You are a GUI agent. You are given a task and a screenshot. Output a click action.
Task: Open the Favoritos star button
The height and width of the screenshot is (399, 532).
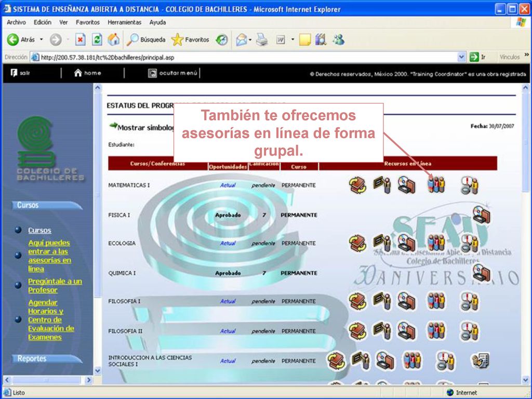click(x=190, y=39)
